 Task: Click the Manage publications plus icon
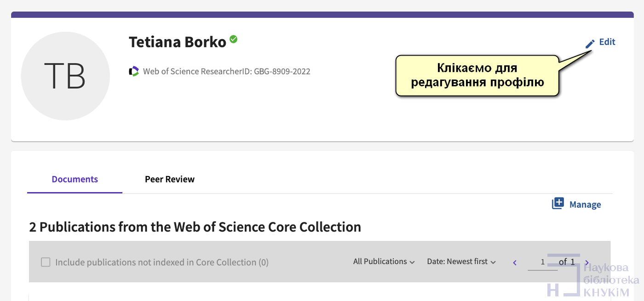coord(558,204)
